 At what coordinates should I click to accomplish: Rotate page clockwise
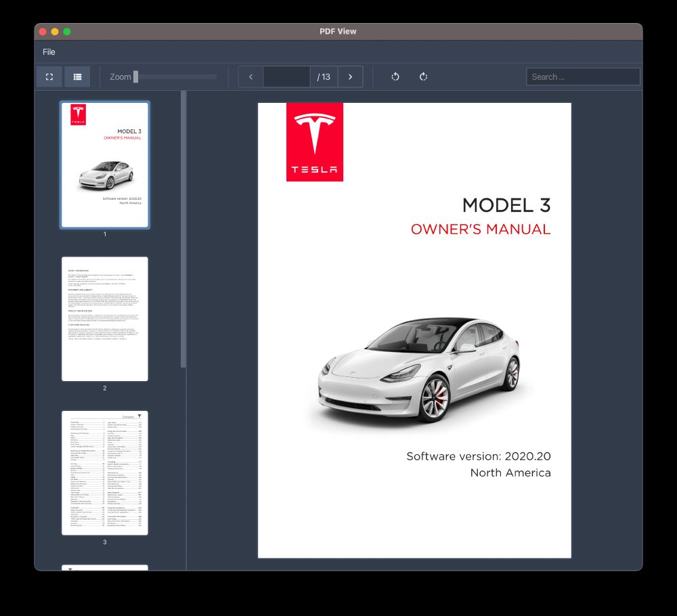pyautogui.click(x=424, y=77)
